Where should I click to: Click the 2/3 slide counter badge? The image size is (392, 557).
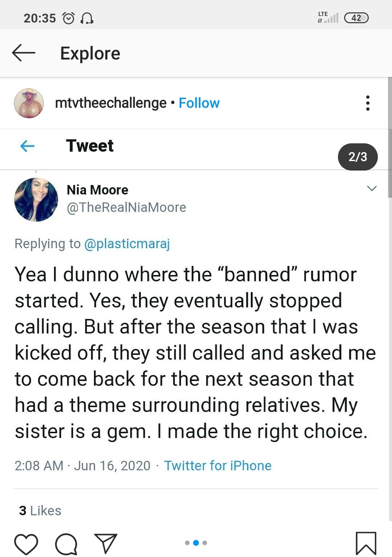[x=358, y=157]
